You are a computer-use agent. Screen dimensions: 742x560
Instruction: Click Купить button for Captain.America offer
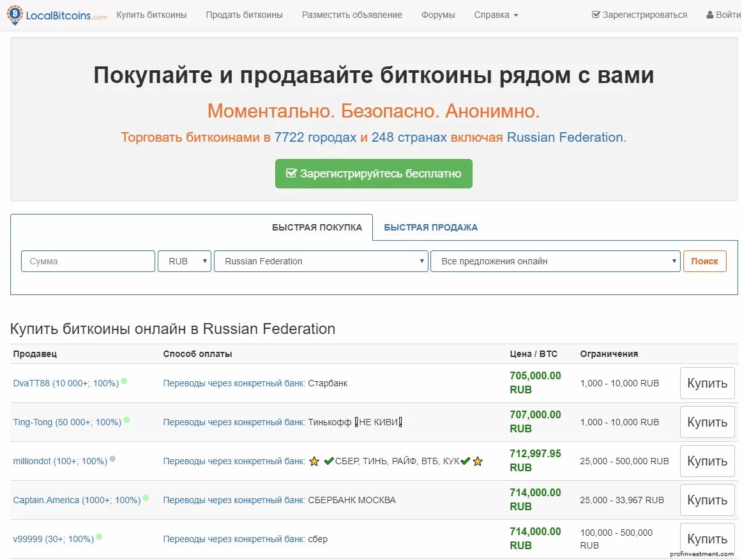pos(707,500)
